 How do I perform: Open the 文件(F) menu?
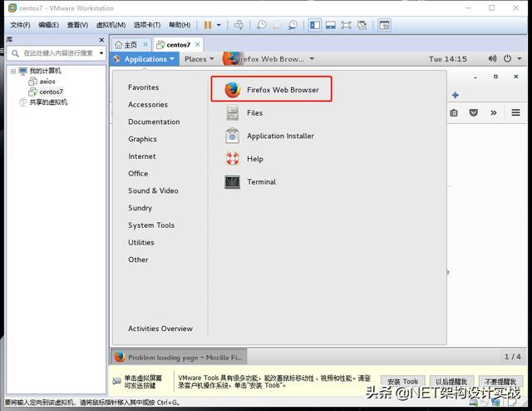[20, 25]
